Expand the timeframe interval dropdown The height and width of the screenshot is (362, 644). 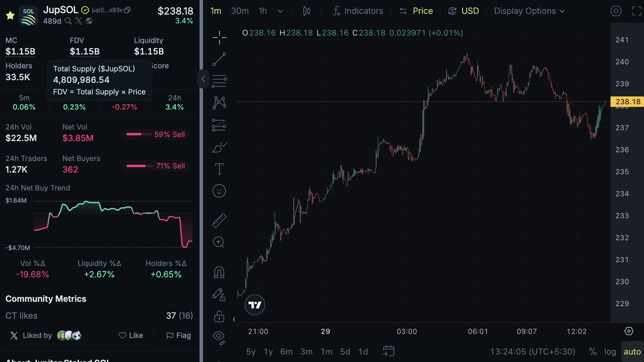(280, 11)
